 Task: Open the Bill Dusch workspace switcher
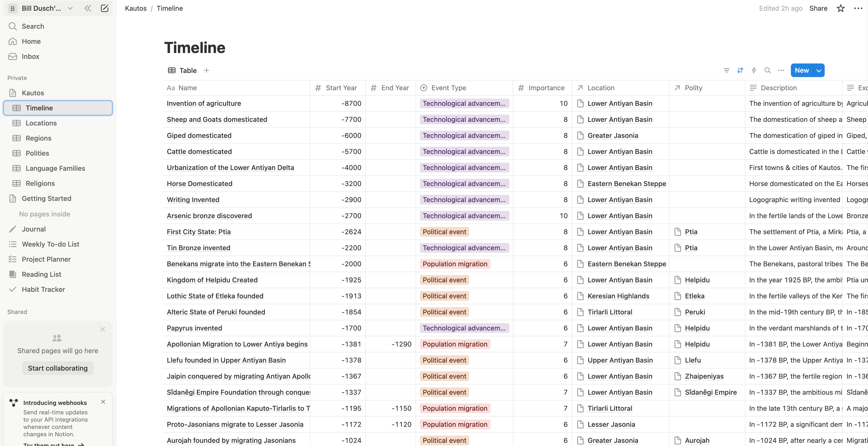[41, 9]
